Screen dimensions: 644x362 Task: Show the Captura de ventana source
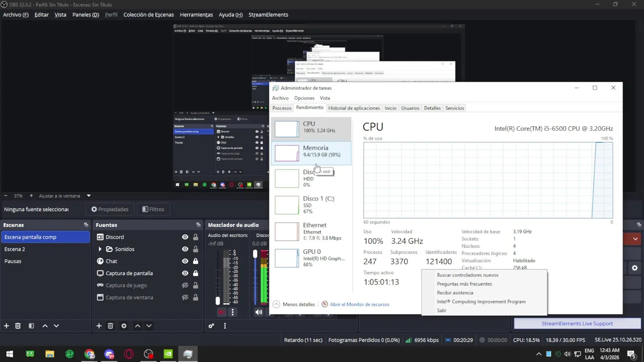[185, 297]
